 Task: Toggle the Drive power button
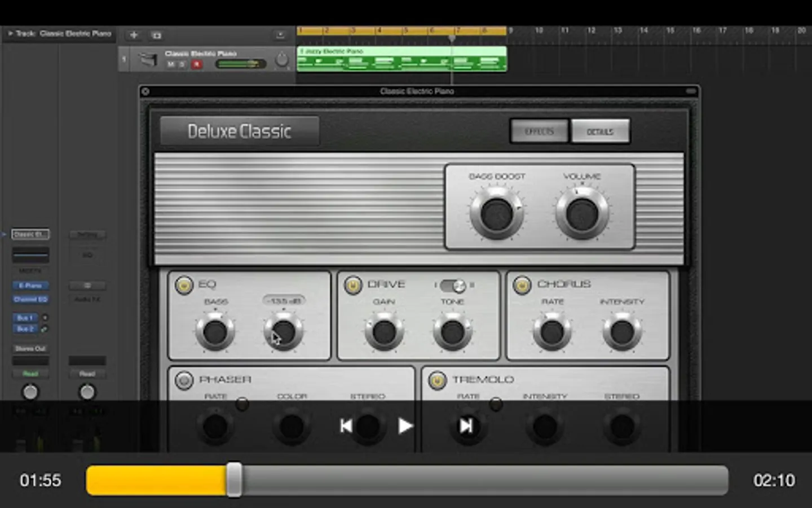[353, 285]
